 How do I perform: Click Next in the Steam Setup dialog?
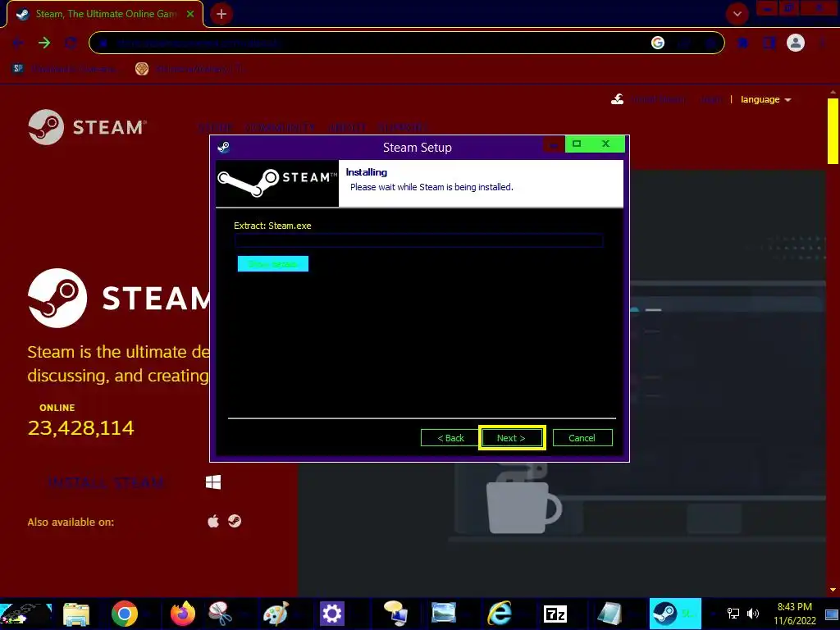tap(512, 438)
